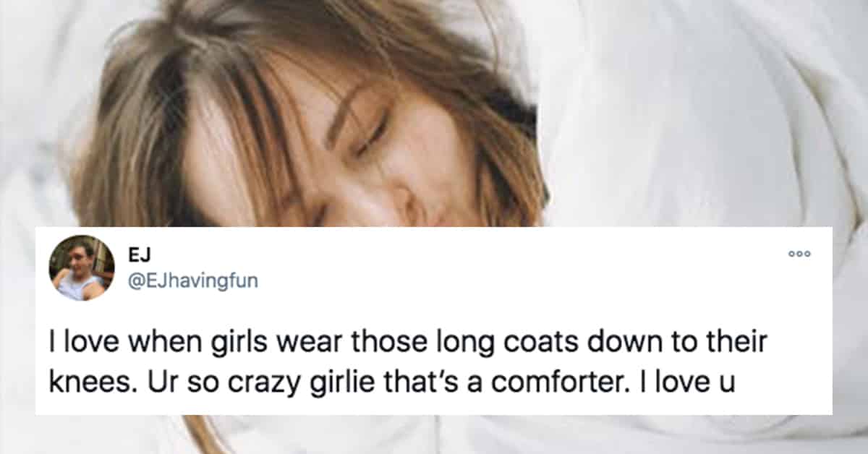Screen dimensions: 868x454
Task: Click the empty white space beside the handle
Action: click(x=521, y=282)
